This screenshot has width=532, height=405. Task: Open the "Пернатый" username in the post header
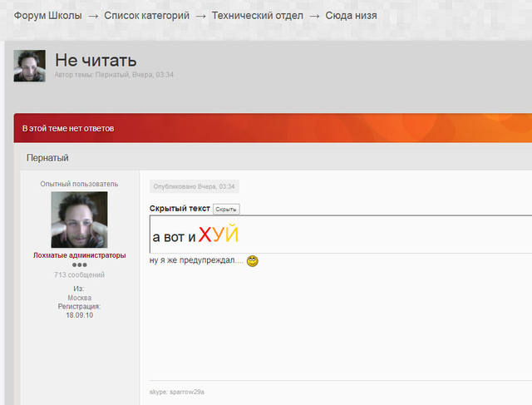[x=47, y=157]
